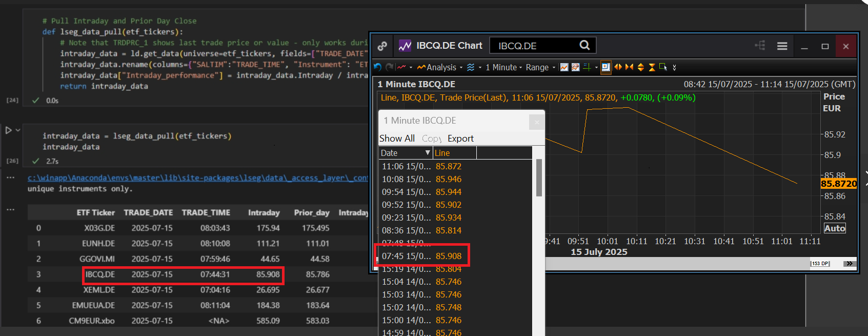Click the vertical compress hourglass icon
Screen dimensions: 868x336
tap(652, 67)
